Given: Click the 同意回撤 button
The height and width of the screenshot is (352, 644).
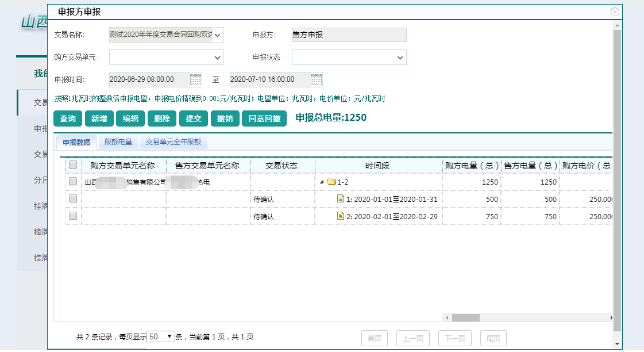Looking at the screenshot, I should tap(264, 118).
